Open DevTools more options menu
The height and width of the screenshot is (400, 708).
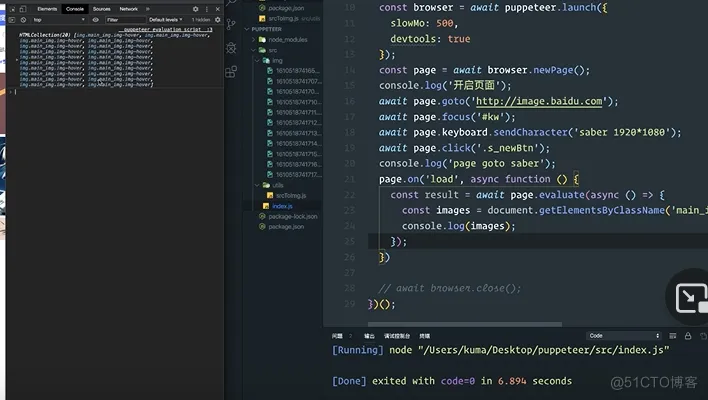[x=207, y=9]
